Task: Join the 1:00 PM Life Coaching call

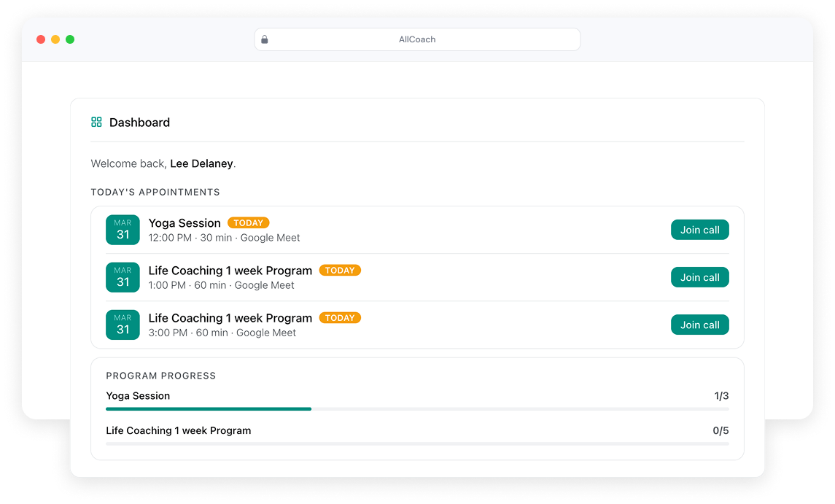Action: coord(699,277)
